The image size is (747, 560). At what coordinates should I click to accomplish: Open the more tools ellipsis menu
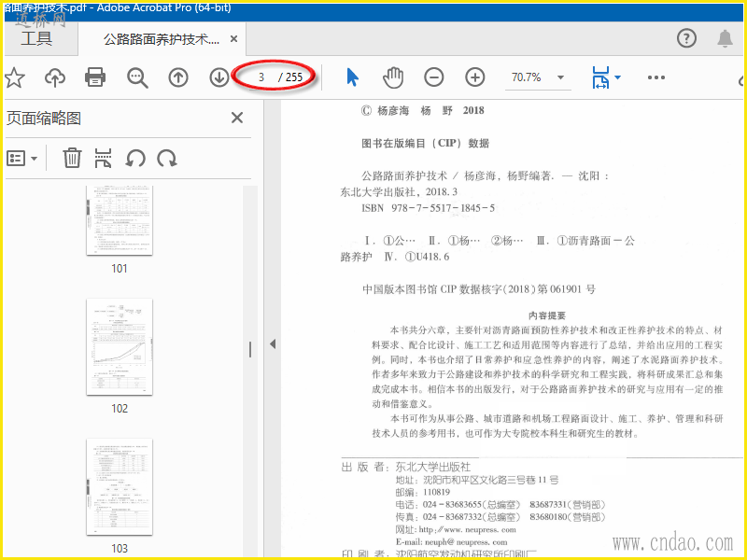[656, 77]
